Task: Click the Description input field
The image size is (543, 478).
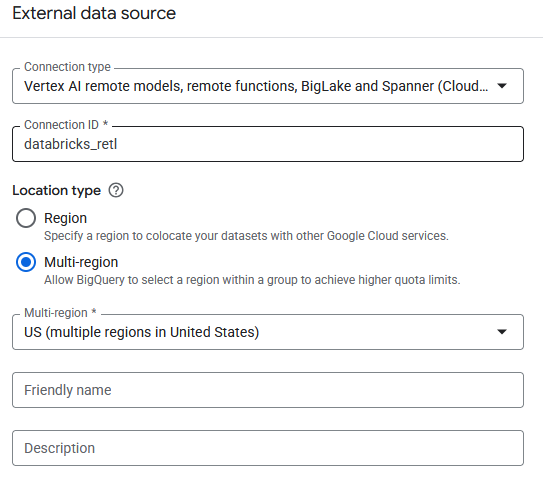Action: [268, 448]
